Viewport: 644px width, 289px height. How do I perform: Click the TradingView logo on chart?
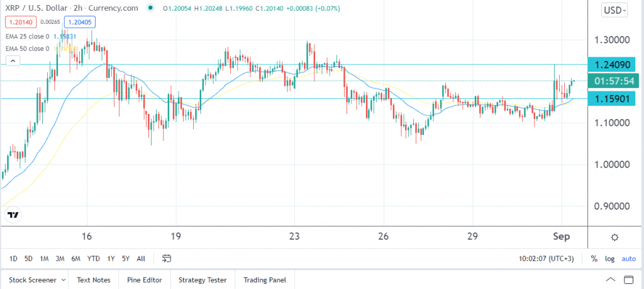(13, 215)
